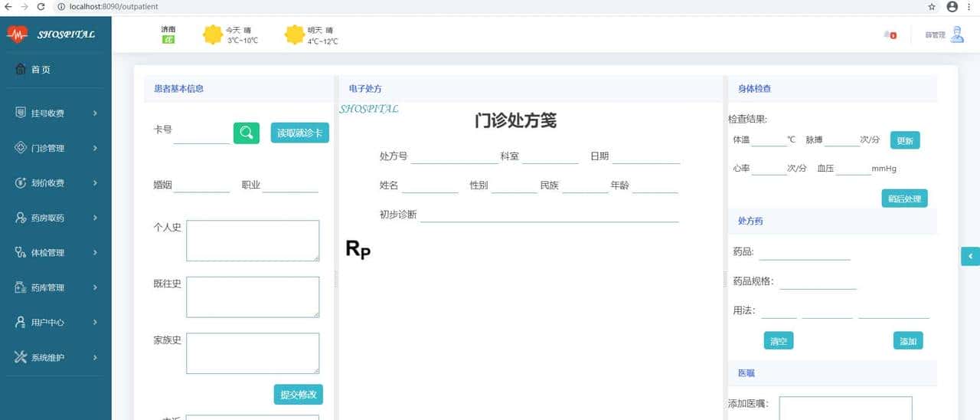This screenshot has width=980, height=420.
Task: Click the 体检管理 stethoscope icon
Action: coord(21,253)
